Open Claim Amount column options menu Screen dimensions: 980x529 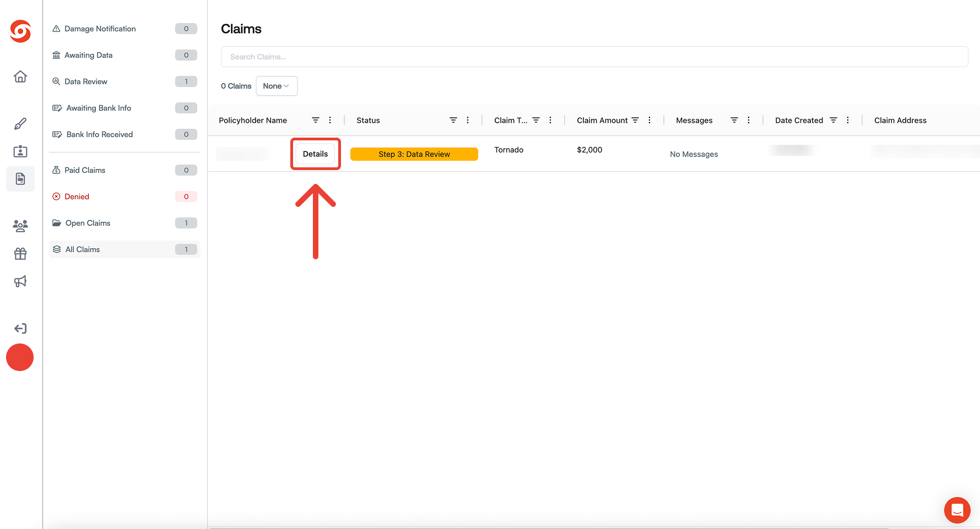point(649,120)
